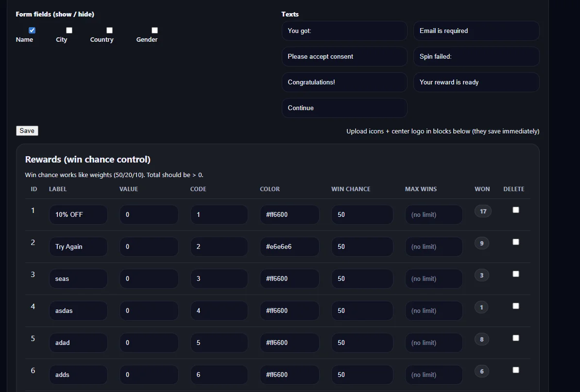
Task: Edit the 'You got:' text field
Action: [x=344, y=31]
